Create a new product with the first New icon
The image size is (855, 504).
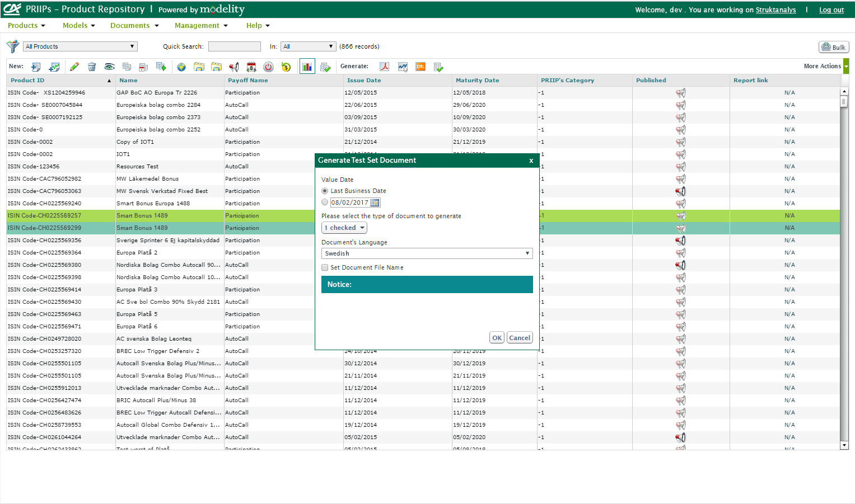coord(36,67)
